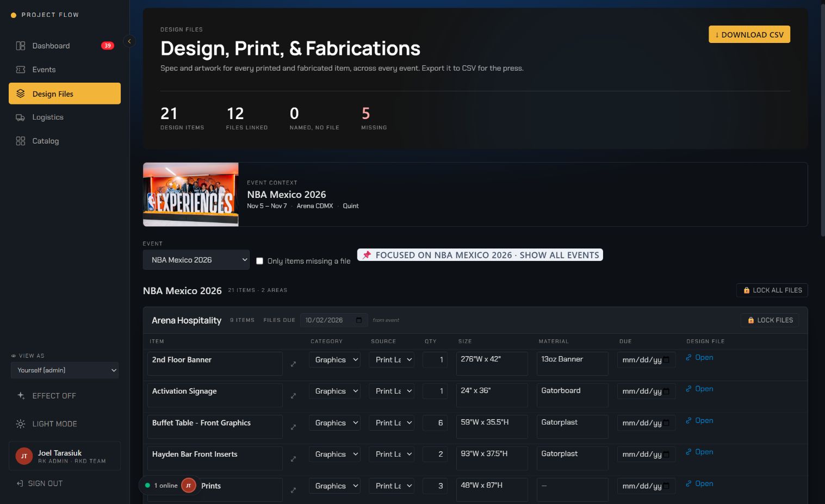Open calendar picker for Files Due date
Image resolution: width=825 pixels, height=504 pixels.
[x=358, y=320]
